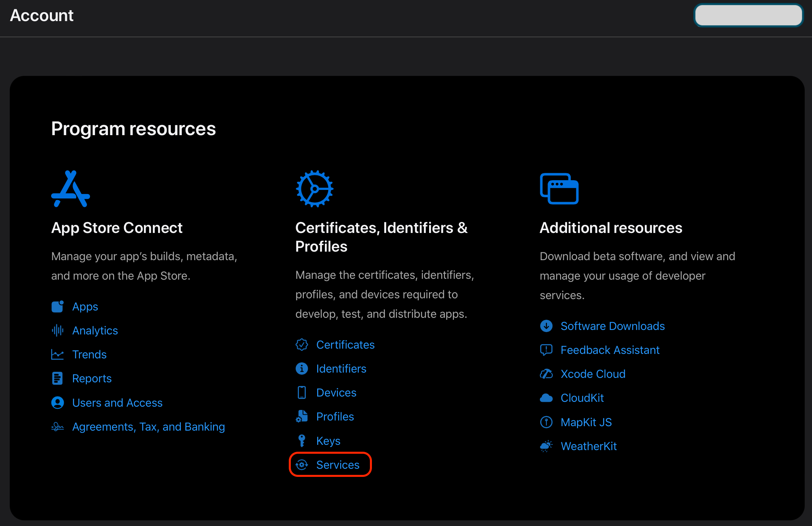Open the CloudKit link
The image size is (812, 526).
(582, 398)
